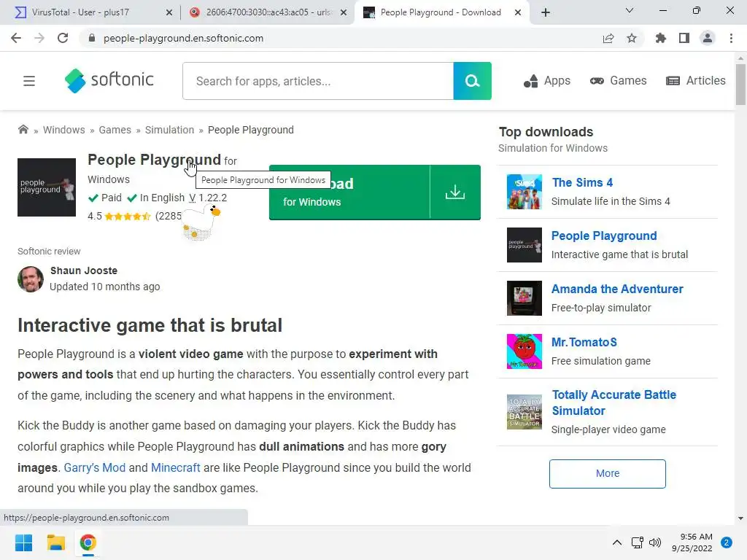Open the notification badge showing 2
The width and height of the screenshot is (747, 560).
727,542
